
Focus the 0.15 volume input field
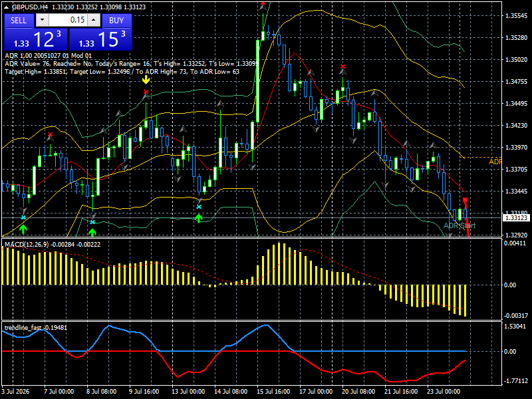pyautogui.click(x=68, y=20)
